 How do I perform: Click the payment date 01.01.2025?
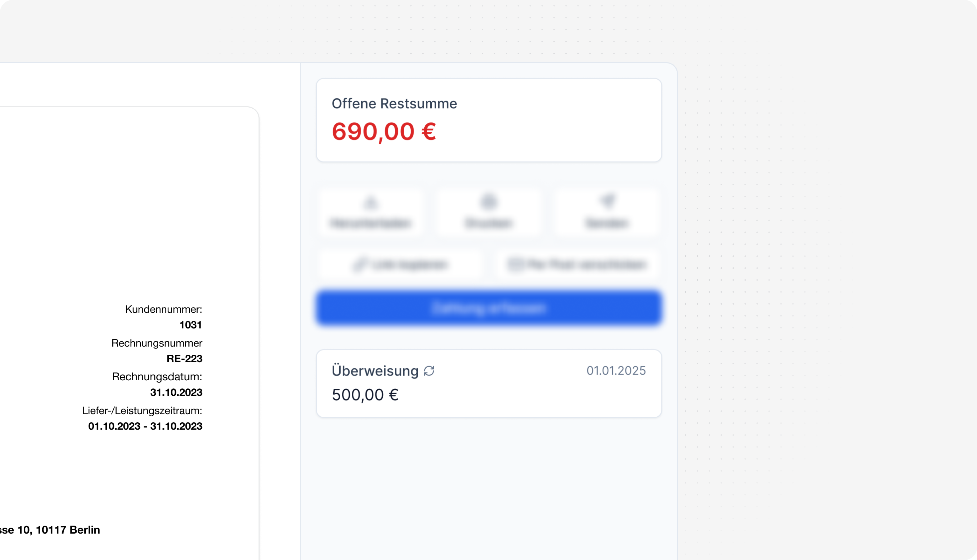pyautogui.click(x=616, y=370)
